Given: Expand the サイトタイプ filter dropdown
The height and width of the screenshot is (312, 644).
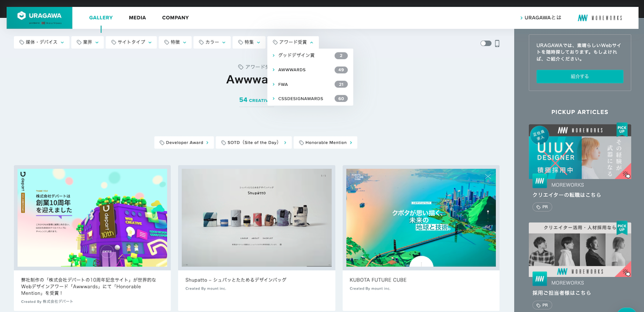Looking at the screenshot, I should pos(131,42).
